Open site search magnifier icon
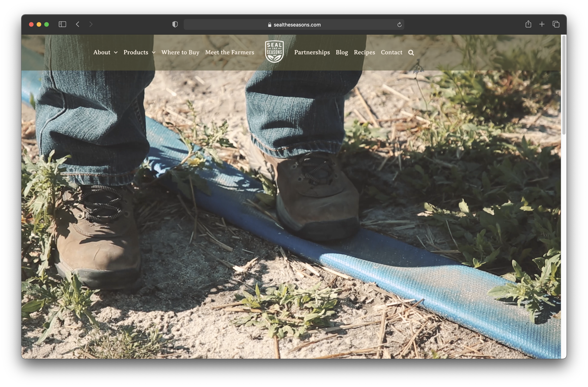Viewport: 588px width, 387px height. click(x=411, y=53)
